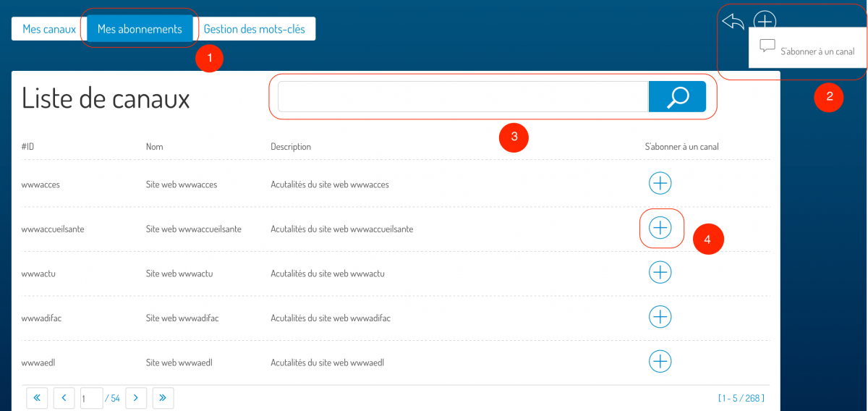Subscribe to the wwwaedl channel

click(660, 361)
